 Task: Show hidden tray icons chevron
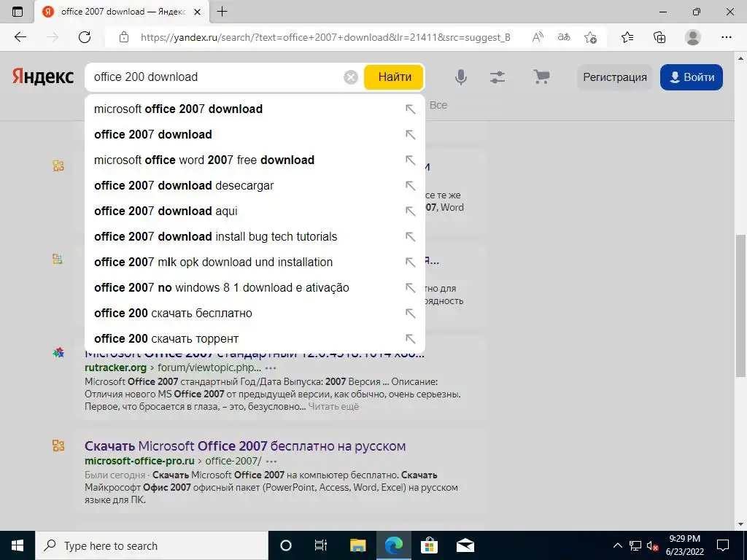point(617,545)
